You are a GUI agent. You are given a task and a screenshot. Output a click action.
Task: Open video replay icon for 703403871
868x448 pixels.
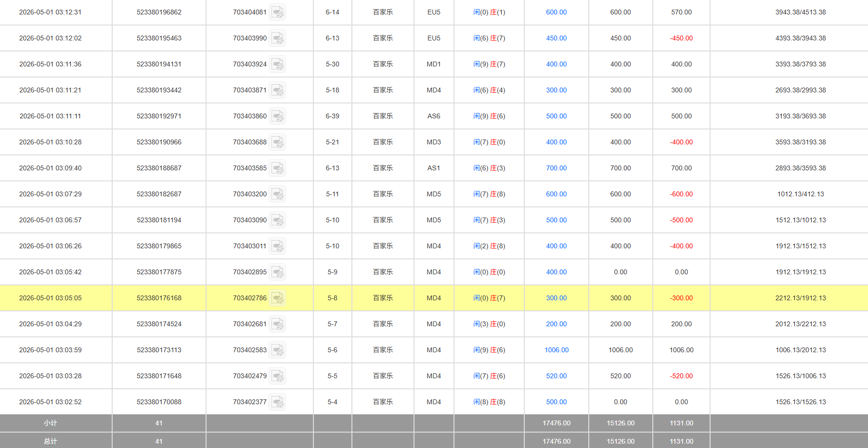pyautogui.click(x=277, y=90)
